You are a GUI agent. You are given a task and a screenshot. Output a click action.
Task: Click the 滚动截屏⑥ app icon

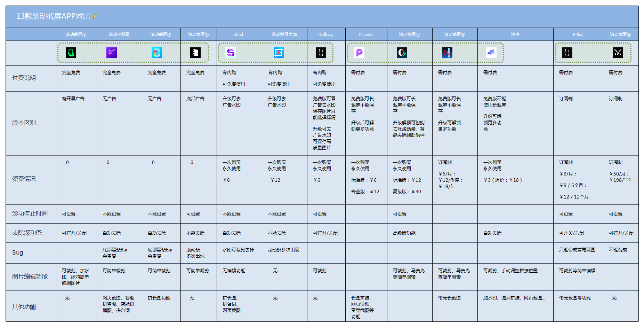618,53
